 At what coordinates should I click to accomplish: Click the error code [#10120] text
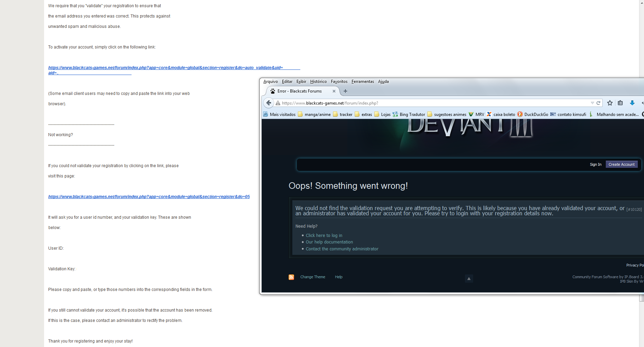(634, 209)
